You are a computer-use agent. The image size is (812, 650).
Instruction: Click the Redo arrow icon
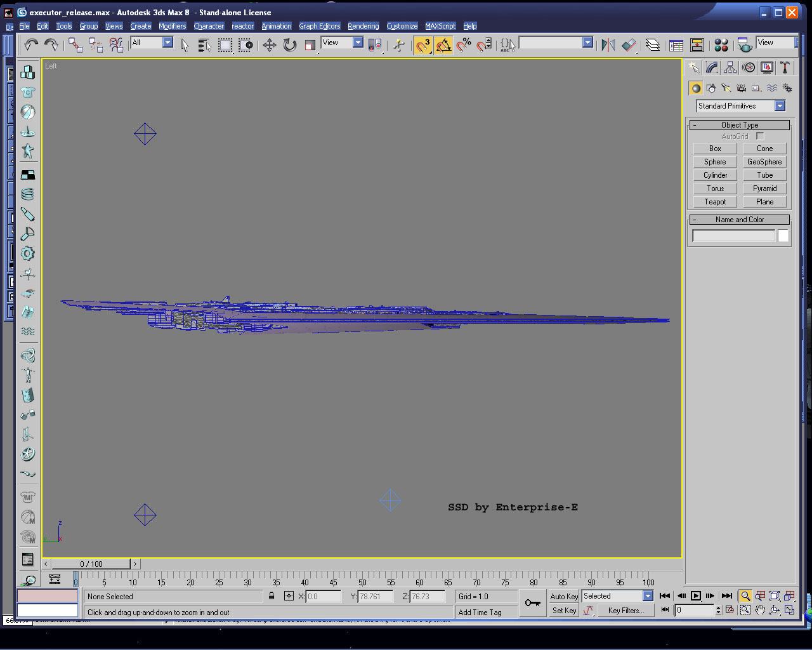[x=51, y=44]
